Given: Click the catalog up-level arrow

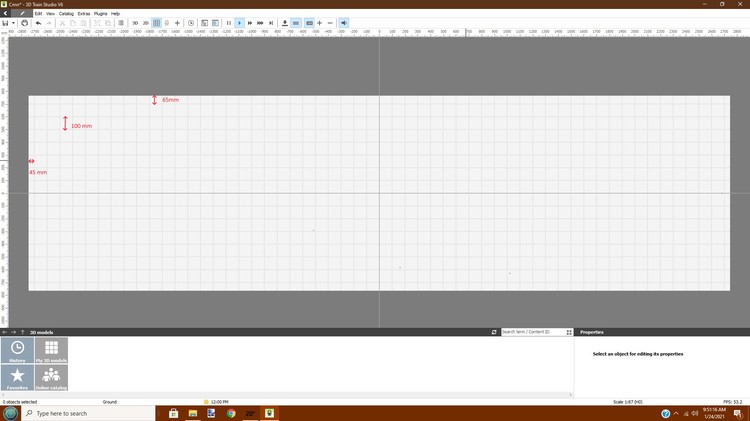Looking at the screenshot, I should tap(22, 332).
